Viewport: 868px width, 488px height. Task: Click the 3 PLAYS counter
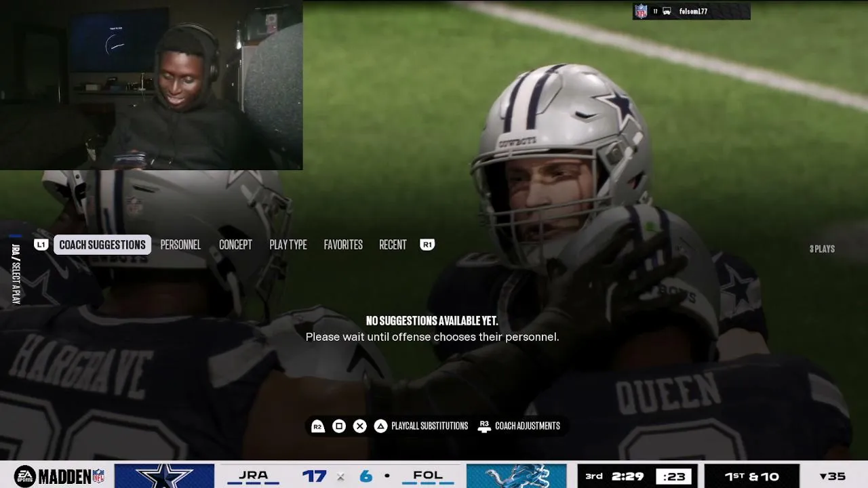click(x=822, y=249)
